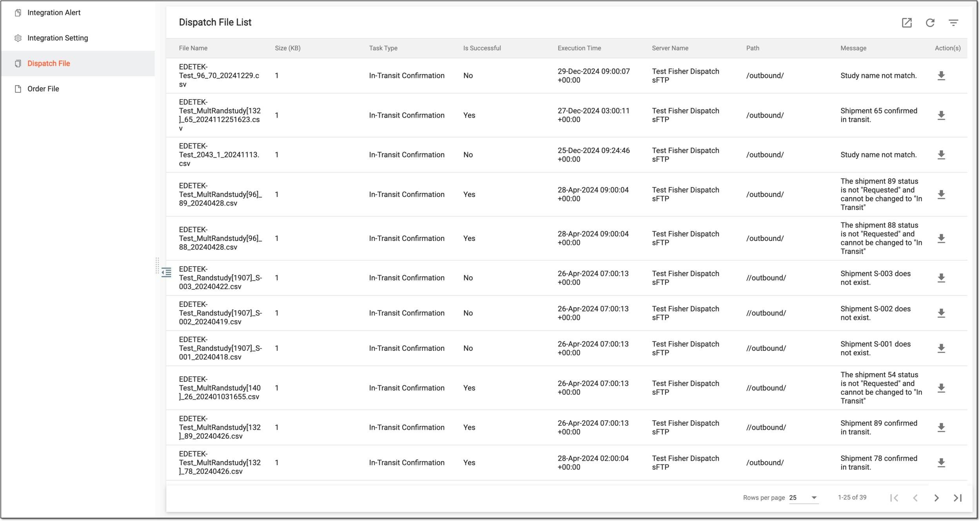Click message 'Shipment S-001 does not exist.'
The height and width of the screenshot is (521, 980).
pyautogui.click(x=875, y=349)
